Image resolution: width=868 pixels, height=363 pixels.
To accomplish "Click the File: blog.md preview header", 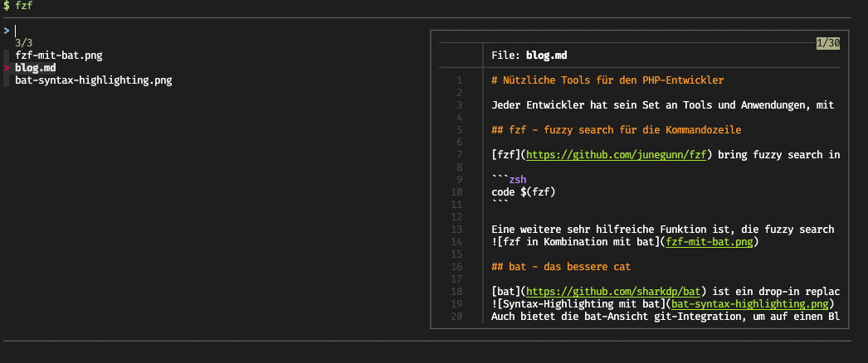I will click(529, 56).
